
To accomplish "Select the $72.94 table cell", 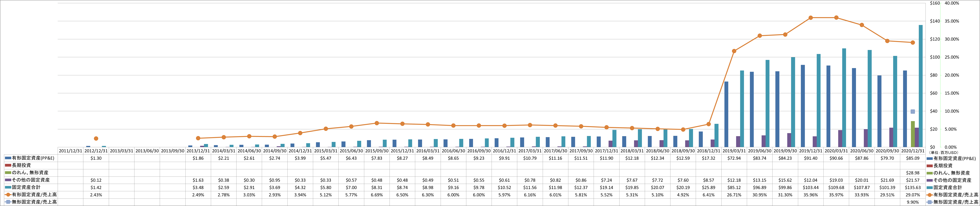I will (734, 158).
